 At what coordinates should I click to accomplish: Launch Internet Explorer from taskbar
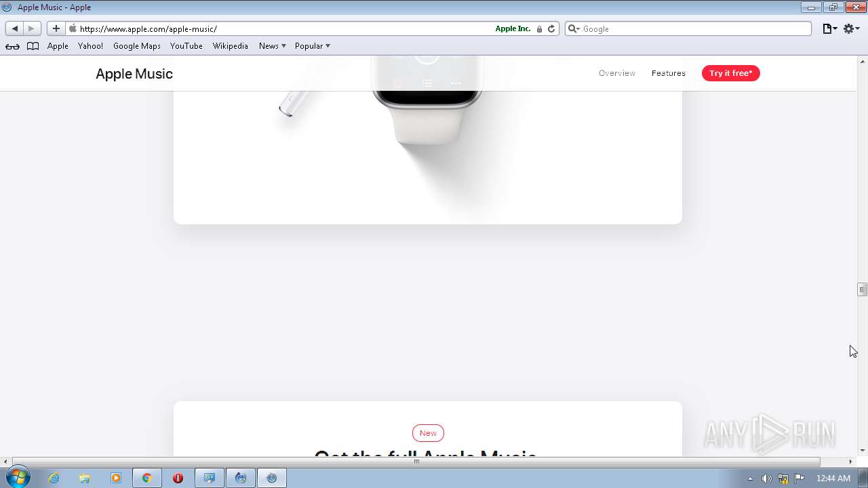pyautogui.click(x=54, y=479)
